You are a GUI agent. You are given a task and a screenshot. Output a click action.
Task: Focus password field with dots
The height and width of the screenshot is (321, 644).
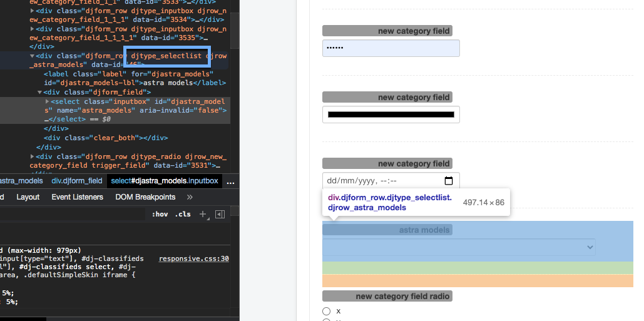(x=391, y=48)
